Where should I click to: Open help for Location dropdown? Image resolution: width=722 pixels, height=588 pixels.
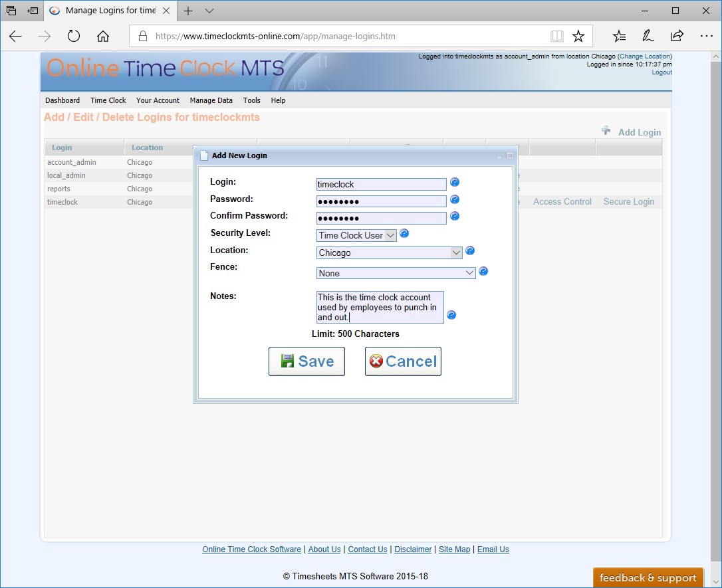(469, 250)
